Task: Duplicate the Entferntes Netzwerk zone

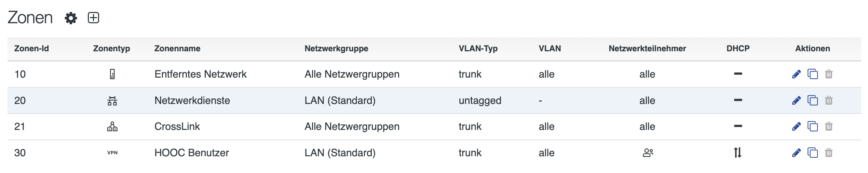Action: click(x=812, y=74)
